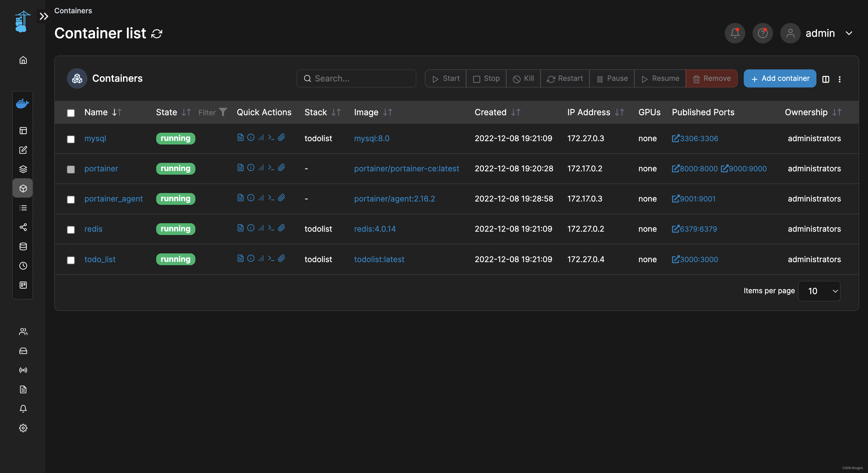
Task: Open Images list sidebar icon
Action: [x=23, y=208]
